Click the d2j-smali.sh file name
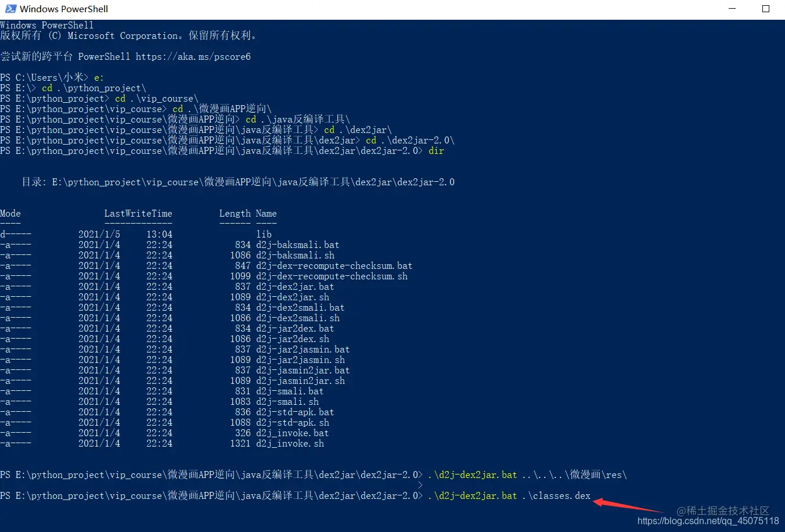 pyautogui.click(x=287, y=402)
